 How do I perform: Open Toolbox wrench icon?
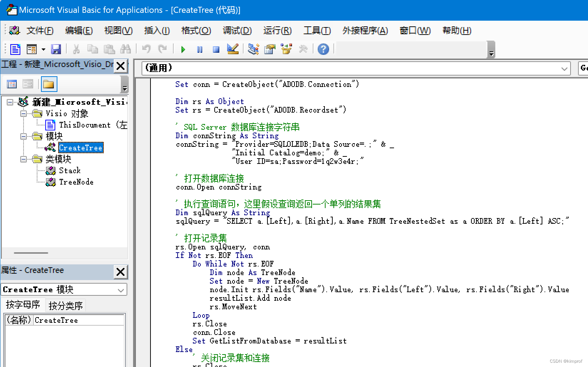coord(303,49)
